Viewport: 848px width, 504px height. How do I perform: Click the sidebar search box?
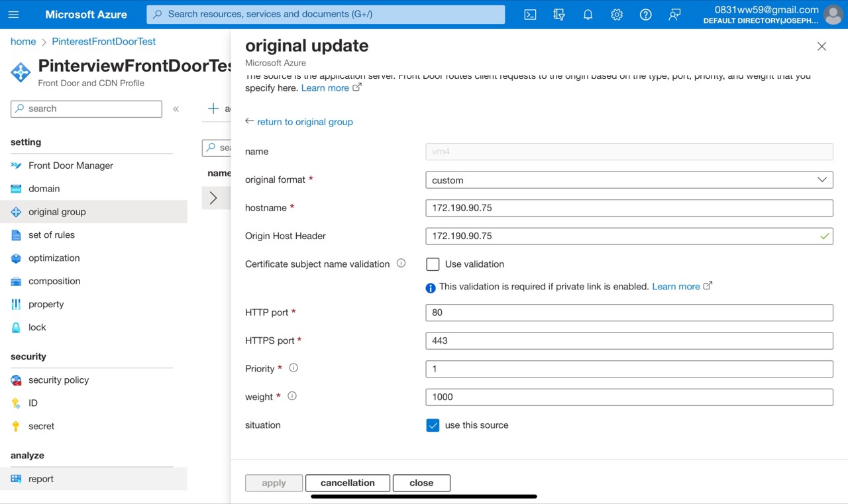[86, 109]
